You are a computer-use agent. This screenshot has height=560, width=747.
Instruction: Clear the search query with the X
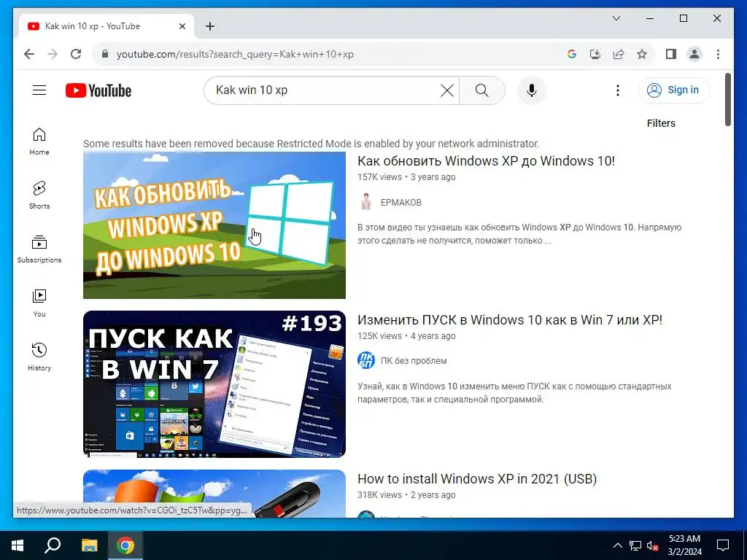[447, 90]
